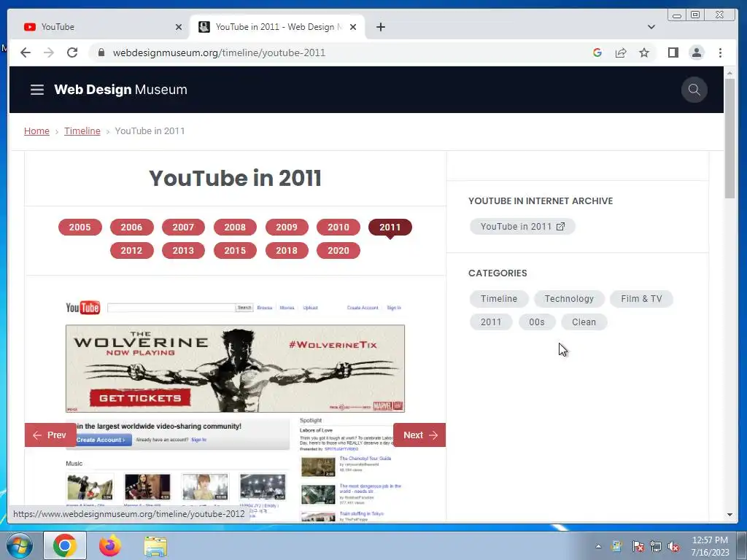Open a new browser tab
The image size is (747, 560).
click(381, 27)
